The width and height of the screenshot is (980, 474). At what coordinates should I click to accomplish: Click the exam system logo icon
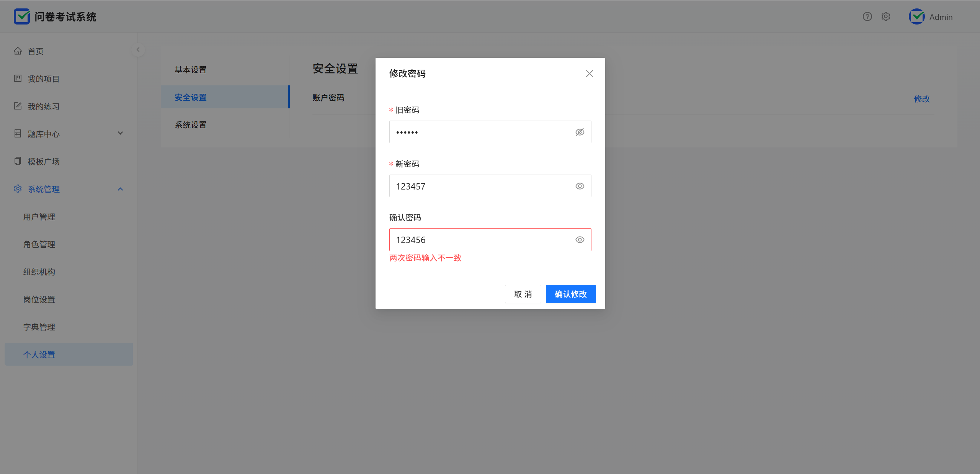point(22,16)
